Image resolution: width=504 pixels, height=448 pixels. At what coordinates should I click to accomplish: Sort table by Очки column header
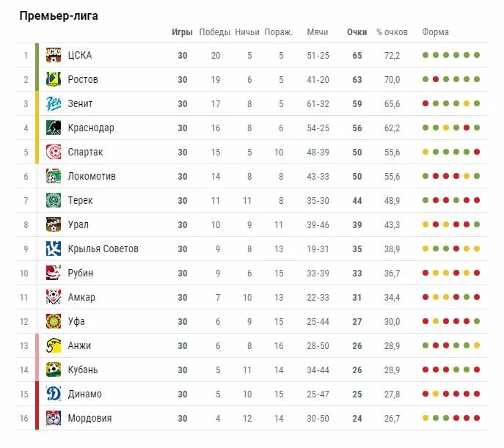click(x=357, y=32)
